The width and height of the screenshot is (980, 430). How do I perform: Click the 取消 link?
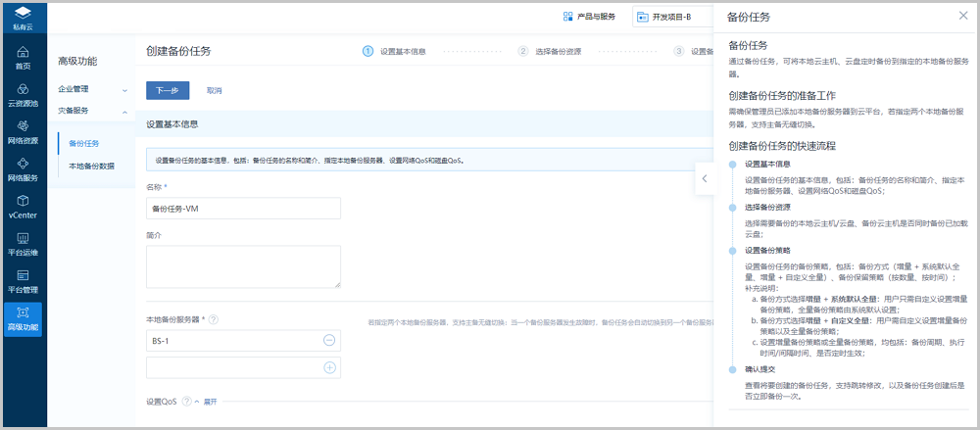[214, 90]
